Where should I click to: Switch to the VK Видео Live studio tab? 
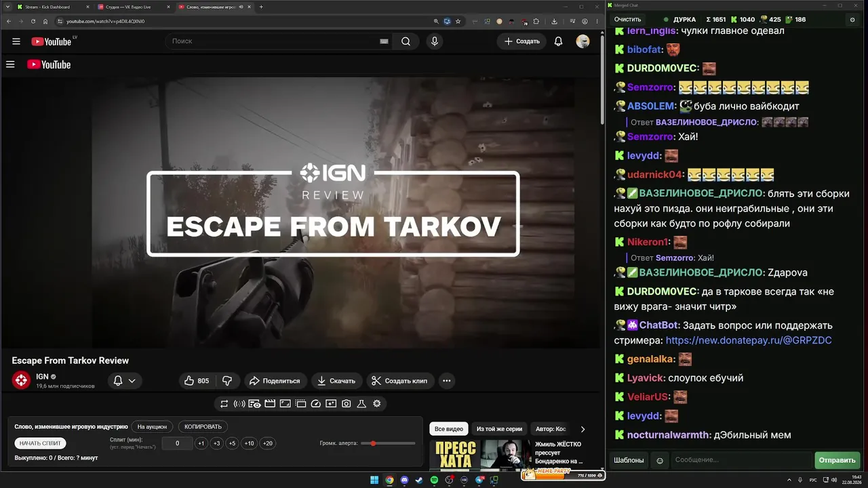pos(134,7)
